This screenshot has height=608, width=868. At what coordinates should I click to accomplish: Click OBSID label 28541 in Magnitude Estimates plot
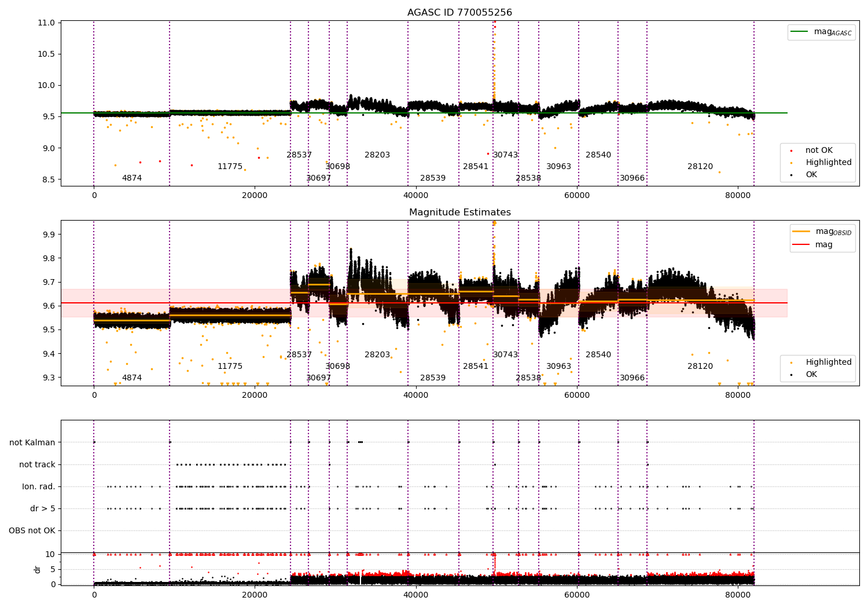tap(476, 366)
